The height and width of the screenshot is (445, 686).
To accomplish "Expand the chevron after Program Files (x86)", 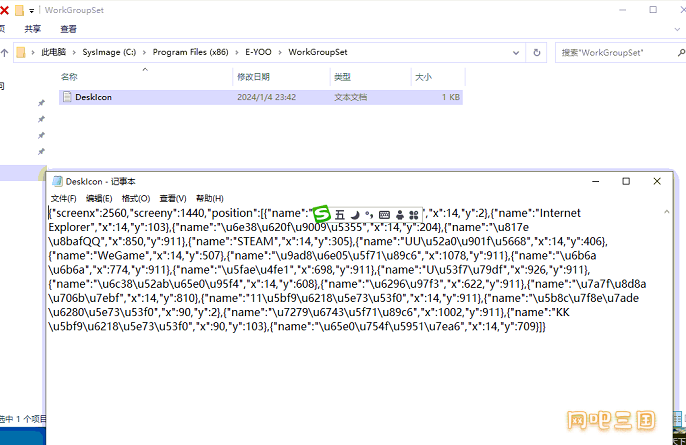I will click(x=237, y=53).
